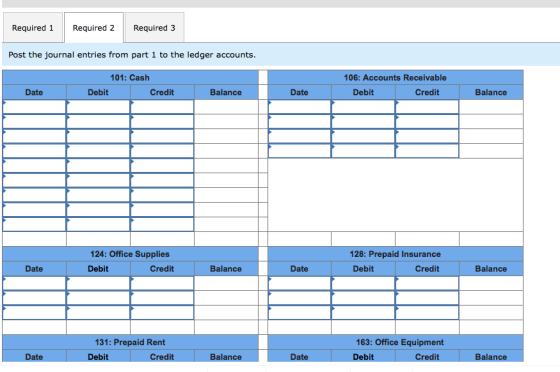Click first Debit cell under Office Supplies
Viewport: 560px width, 372px height.
[98, 283]
